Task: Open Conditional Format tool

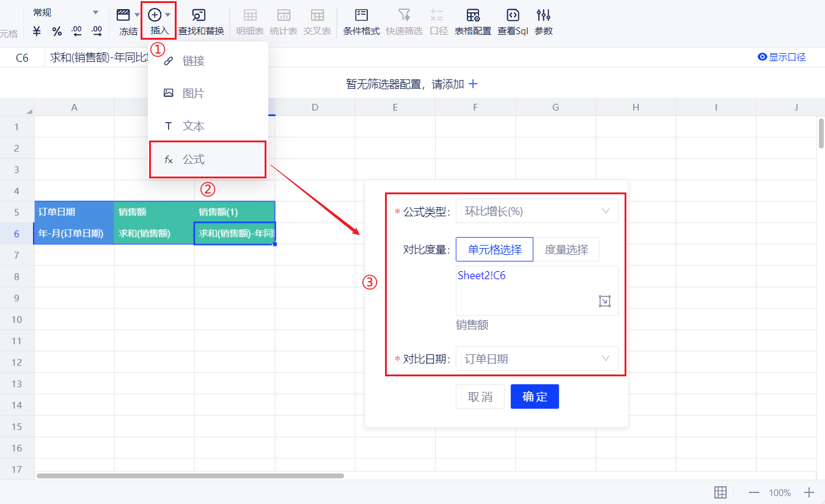Action: (x=361, y=21)
